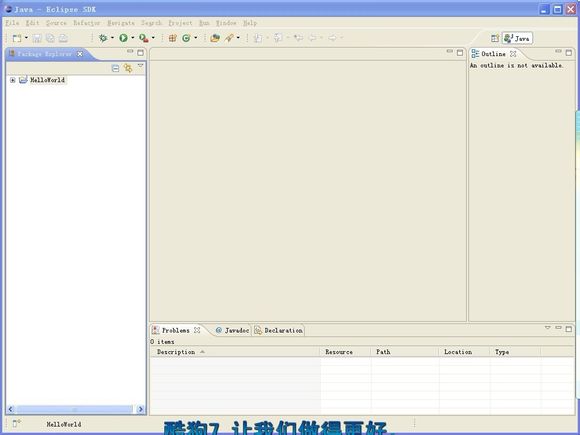
Task: Click Package Explorer scrollbar right arrow
Action: pos(140,409)
